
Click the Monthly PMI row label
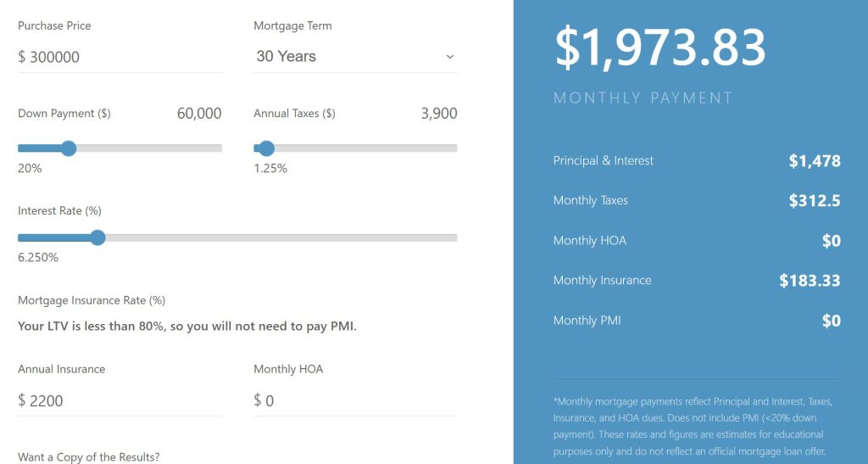(587, 321)
